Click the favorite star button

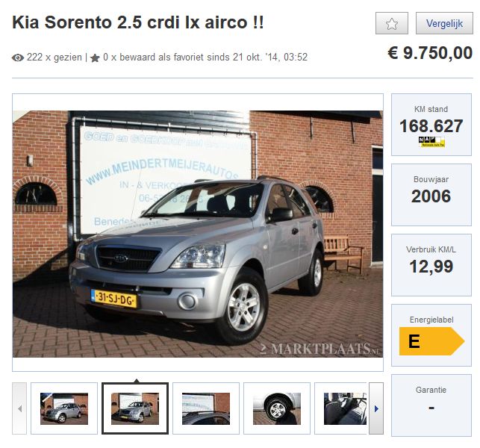coord(391,23)
